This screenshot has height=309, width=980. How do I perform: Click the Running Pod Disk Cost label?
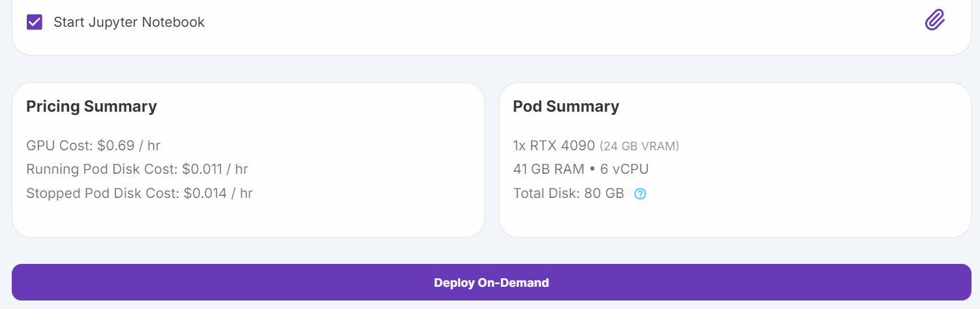(x=103, y=169)
